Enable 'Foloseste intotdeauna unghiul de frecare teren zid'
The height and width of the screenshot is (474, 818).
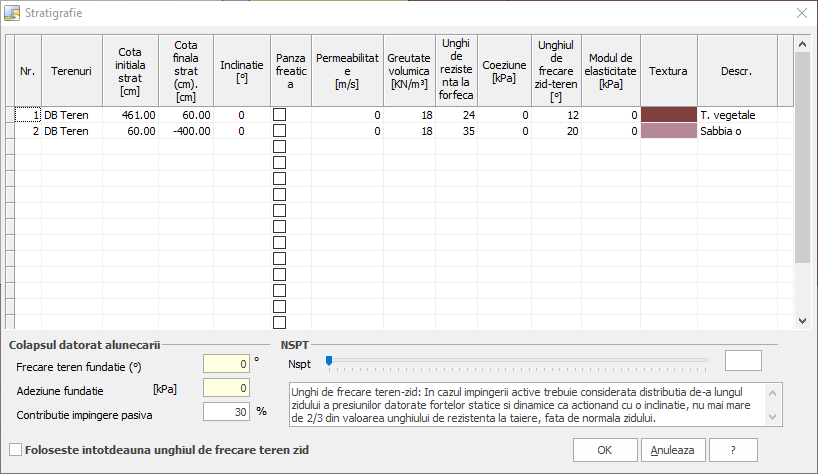point(16,449)
